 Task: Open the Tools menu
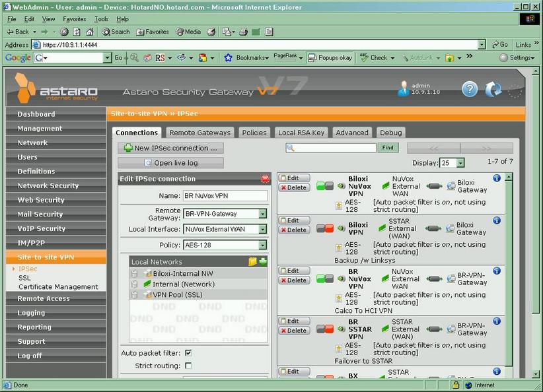[x=101, y=19]
